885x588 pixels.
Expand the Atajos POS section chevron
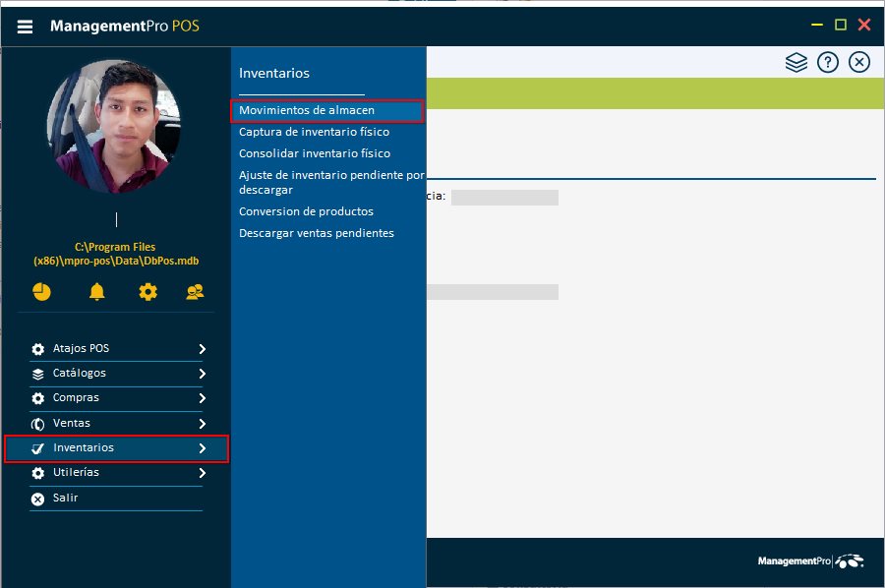tap(201, 348)
